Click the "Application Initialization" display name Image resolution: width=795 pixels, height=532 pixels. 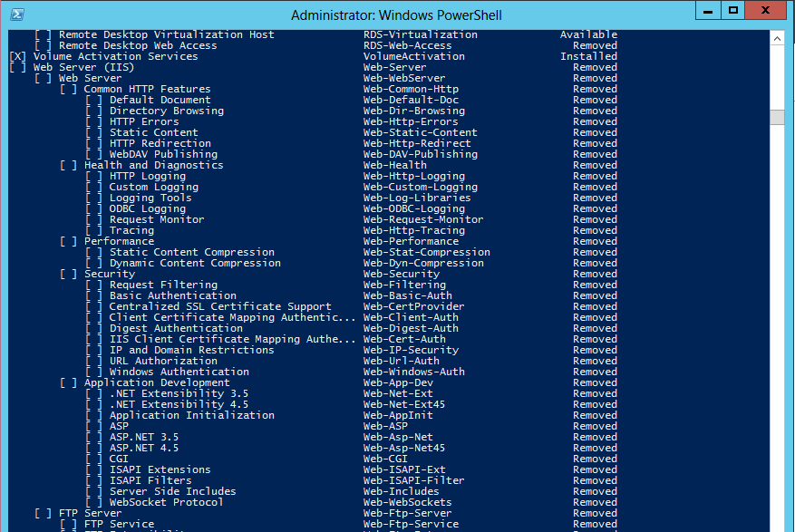[192, 416]
